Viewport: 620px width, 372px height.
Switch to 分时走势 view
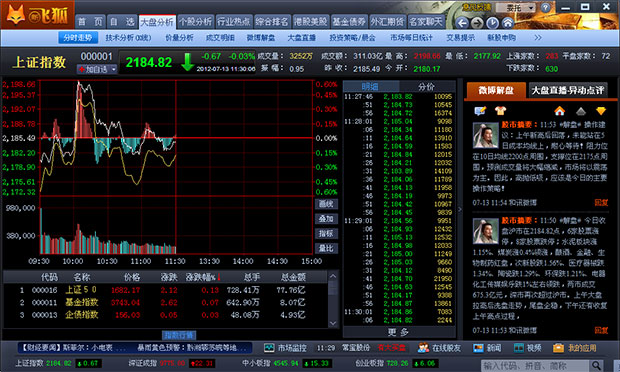tap(78, 38)
